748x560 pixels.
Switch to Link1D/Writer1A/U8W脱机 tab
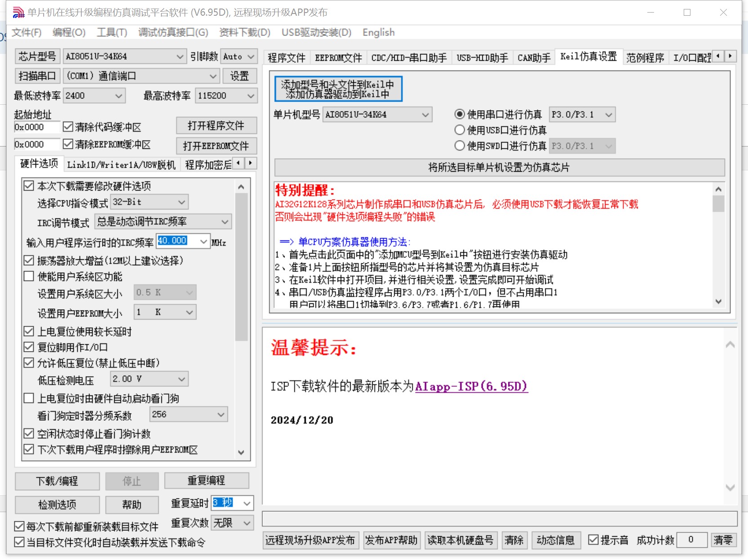[x=121, y=165]
